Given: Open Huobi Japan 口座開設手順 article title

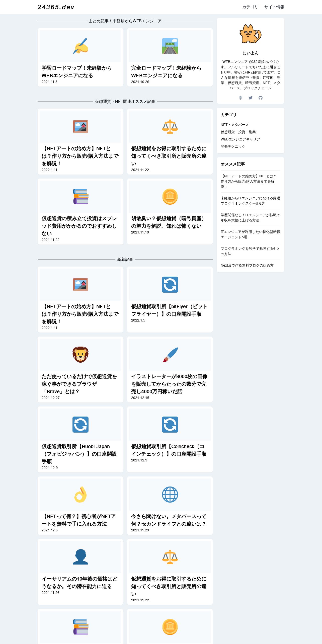Looking at the screenshot, I should click(79, 454).
